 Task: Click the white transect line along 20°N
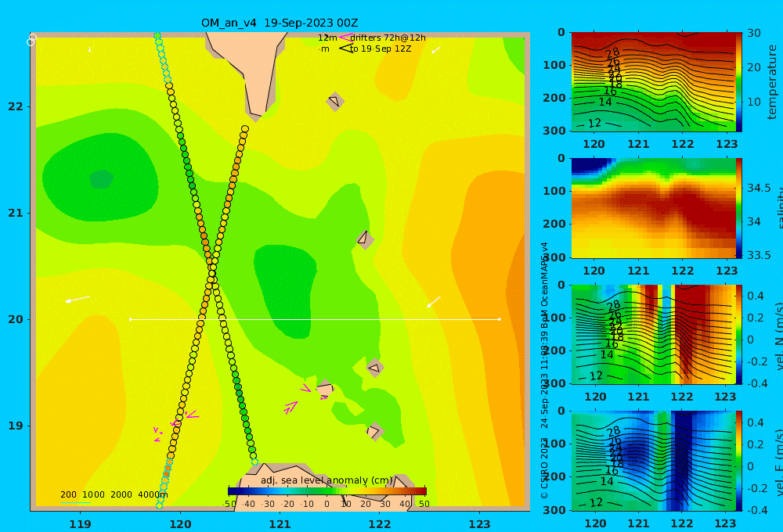[x=315, y=319]
